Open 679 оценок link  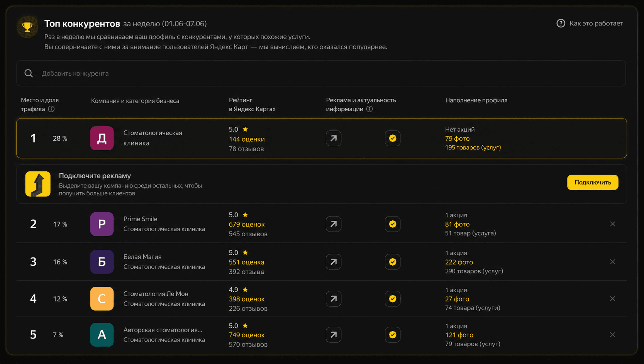click(247, 224)
